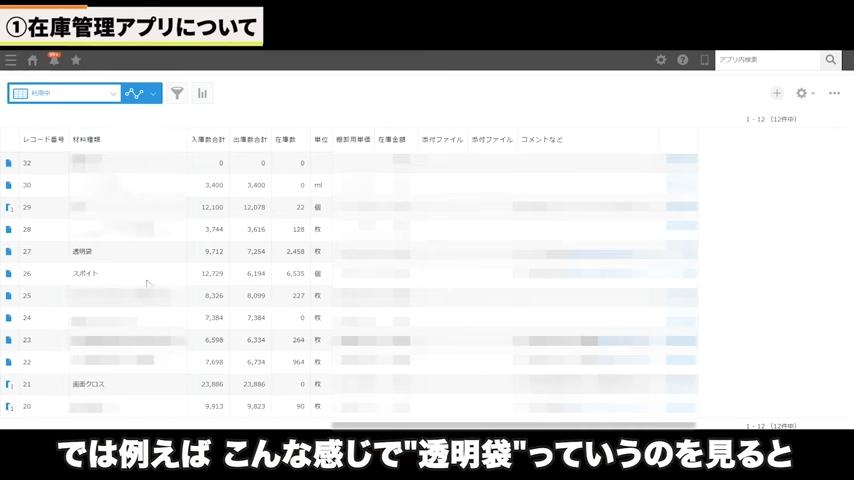
Task: Open the filter funnel icon
Action: 177,93
